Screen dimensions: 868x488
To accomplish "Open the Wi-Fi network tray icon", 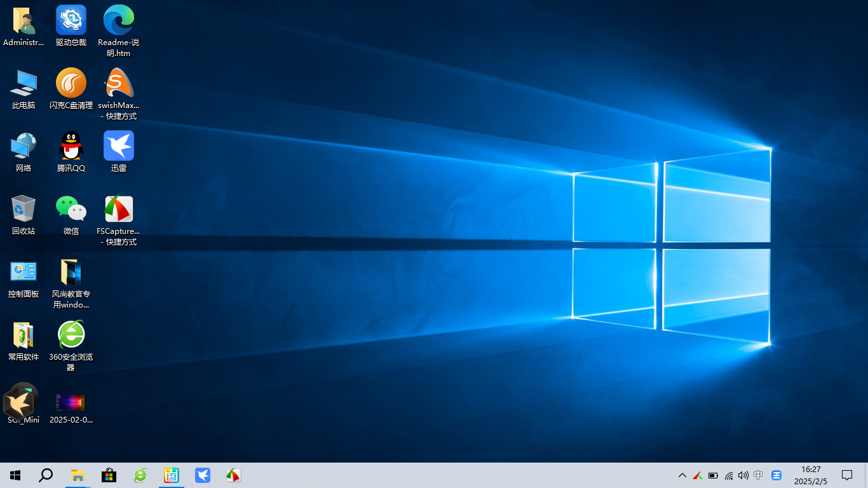I will tap(728, 475).
